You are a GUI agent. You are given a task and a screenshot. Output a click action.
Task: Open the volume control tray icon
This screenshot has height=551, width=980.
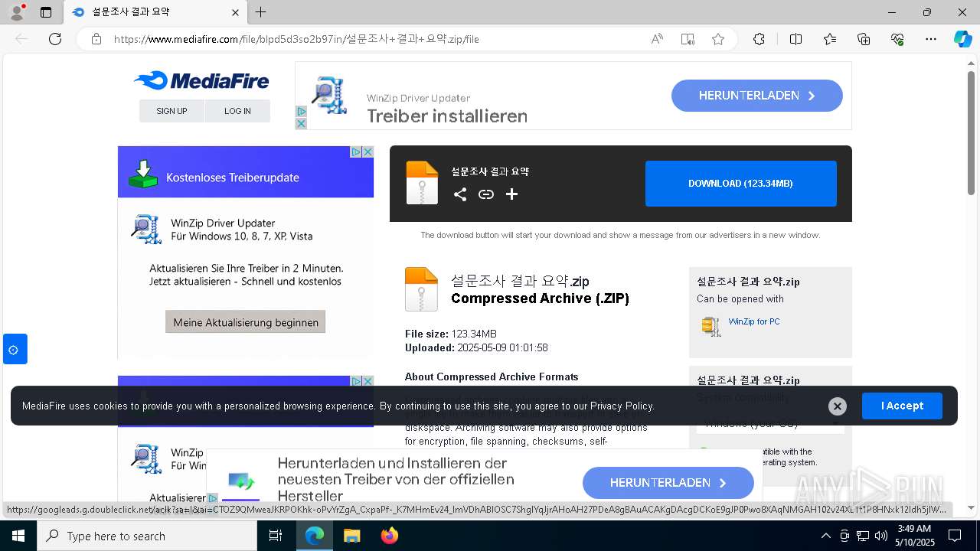click(x=881, y=536)
